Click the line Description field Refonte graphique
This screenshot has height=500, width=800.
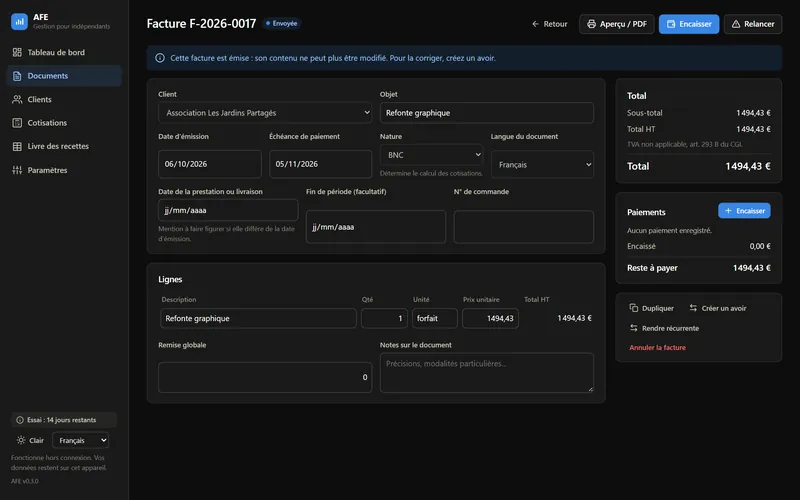pyautogui.click(x=258, y=318)
